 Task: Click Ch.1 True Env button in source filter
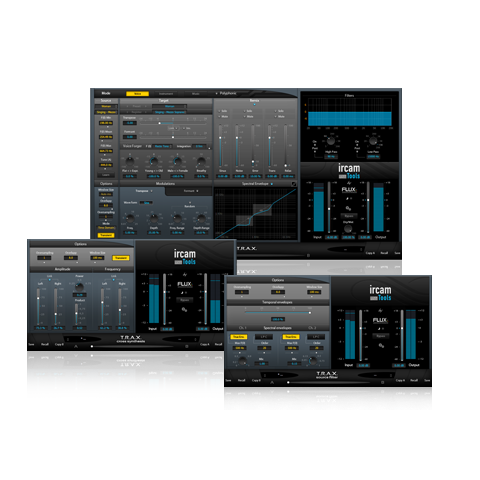(238, 337)
